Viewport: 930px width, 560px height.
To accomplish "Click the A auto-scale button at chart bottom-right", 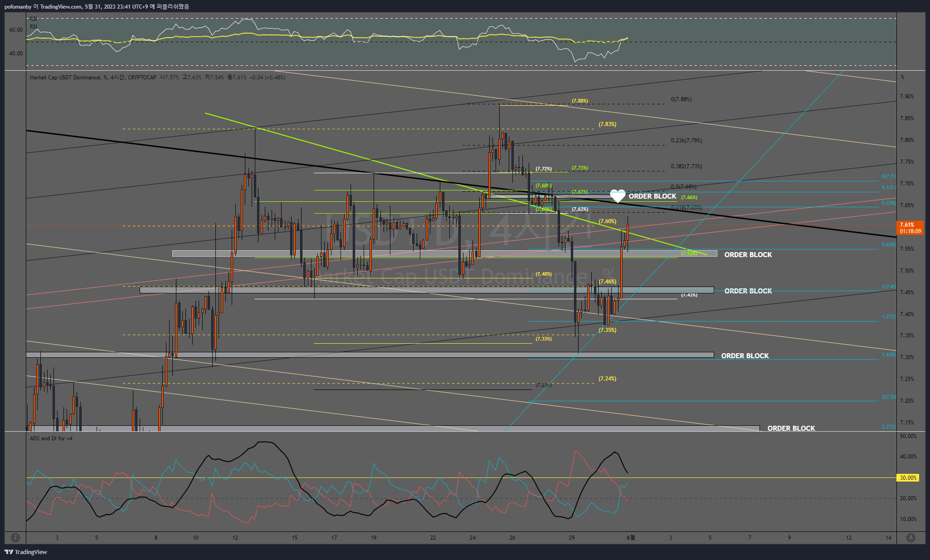I will point(911,537).
